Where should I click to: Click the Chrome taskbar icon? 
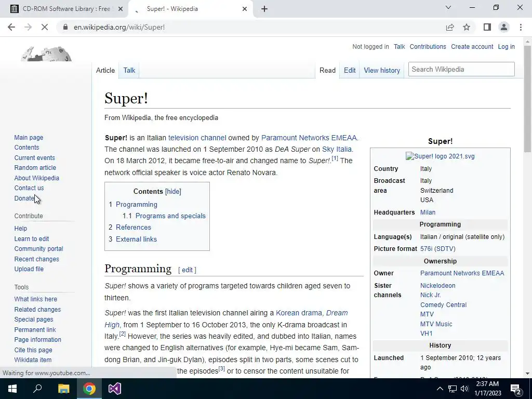[x=89, y=389]
